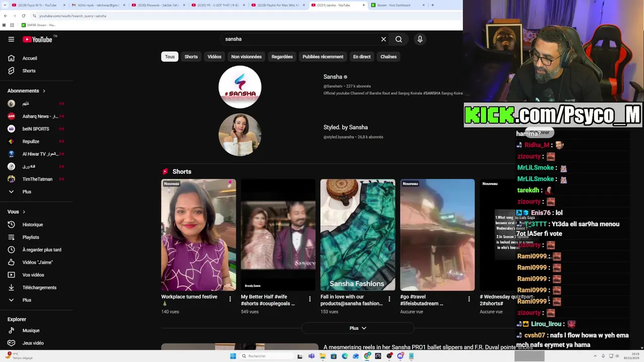Reload the page in the browser toolbar
The image size is (644, 362).
click(24, 16)
